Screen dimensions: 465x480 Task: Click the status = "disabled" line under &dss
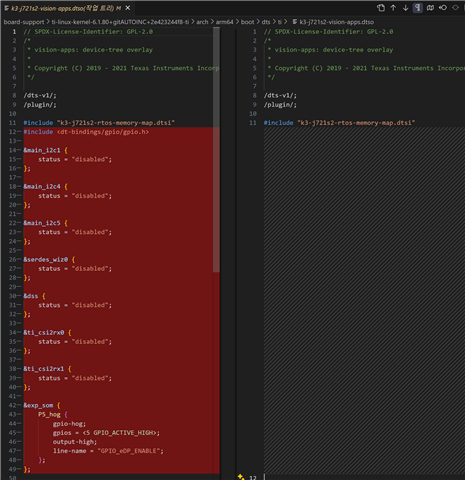coord(75,305)
